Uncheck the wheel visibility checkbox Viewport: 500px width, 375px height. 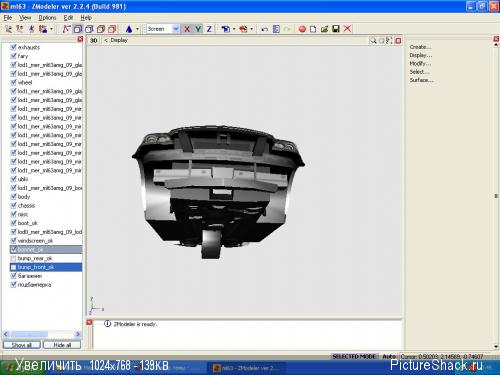(13, 82)
